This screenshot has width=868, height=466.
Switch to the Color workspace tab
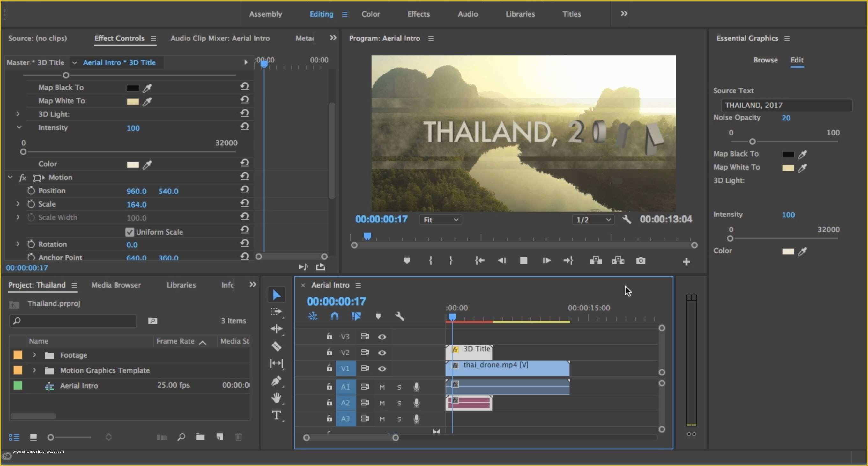370,14
